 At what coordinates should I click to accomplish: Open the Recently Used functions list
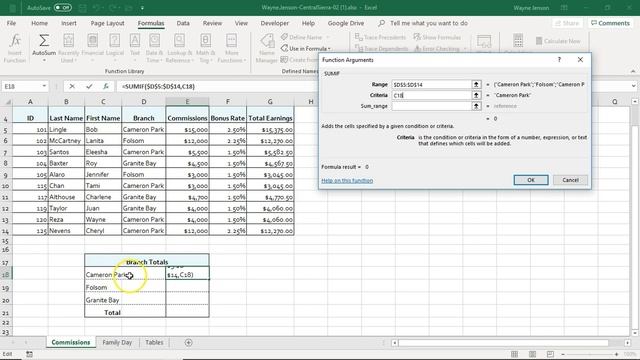68,48
